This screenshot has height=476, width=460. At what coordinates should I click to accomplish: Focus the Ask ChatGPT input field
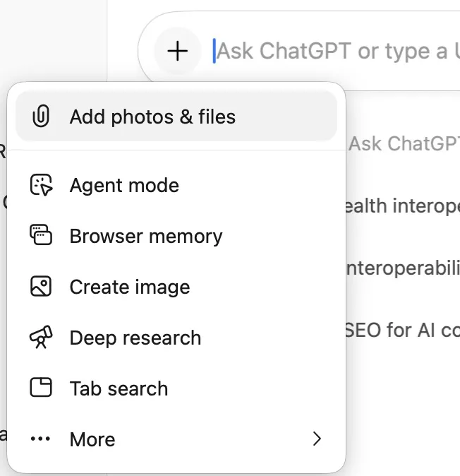(x=337, y=51)
